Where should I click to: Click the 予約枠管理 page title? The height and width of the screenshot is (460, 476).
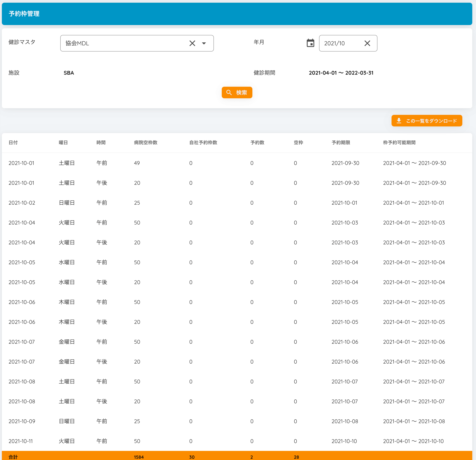(x=24, y=14)
